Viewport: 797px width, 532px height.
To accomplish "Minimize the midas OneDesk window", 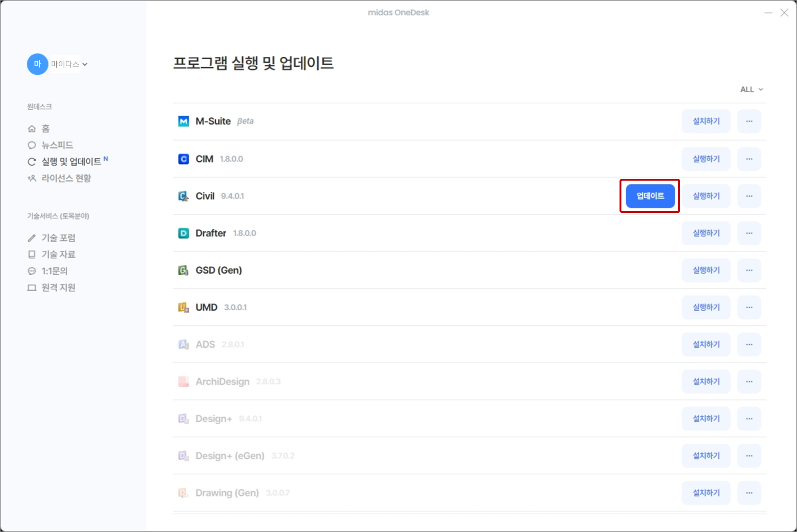I will pos(769,13).
